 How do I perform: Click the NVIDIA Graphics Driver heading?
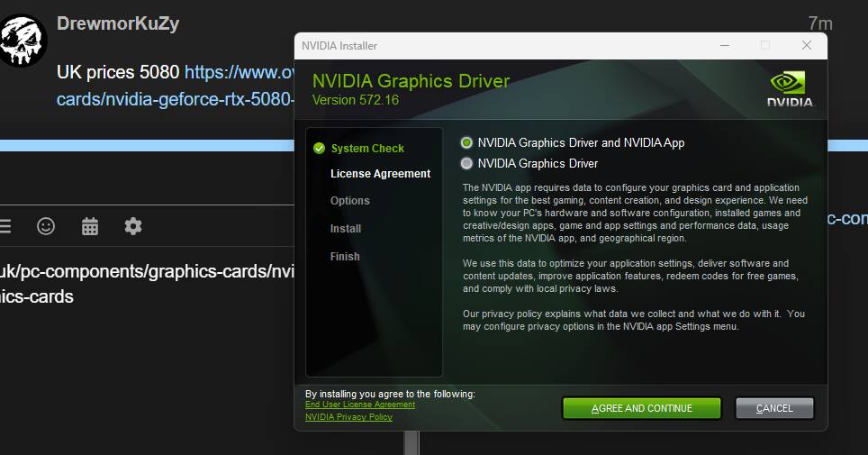point(411,81)
